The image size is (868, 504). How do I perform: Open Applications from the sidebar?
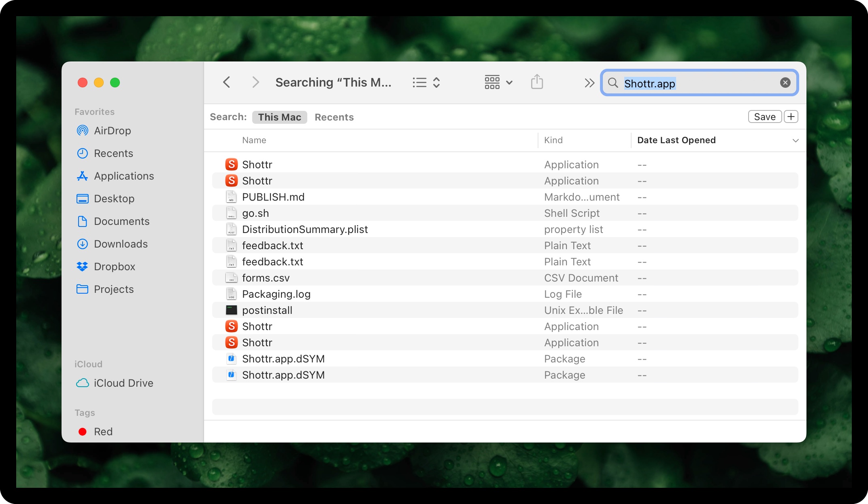coord(124,176)
